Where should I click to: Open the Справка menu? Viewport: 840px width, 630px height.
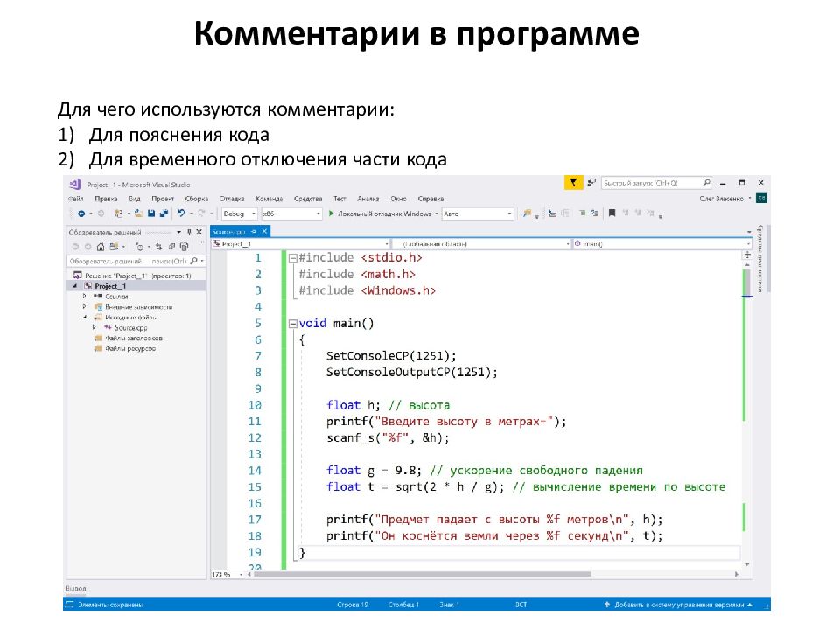point(430,199)
